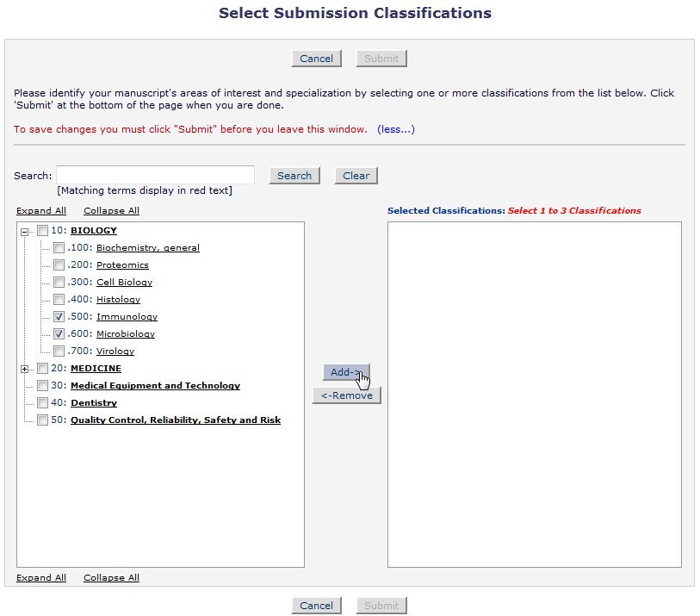Tick the Proteomics checkbox
This screenshot has width=700, height=616.
59,264
